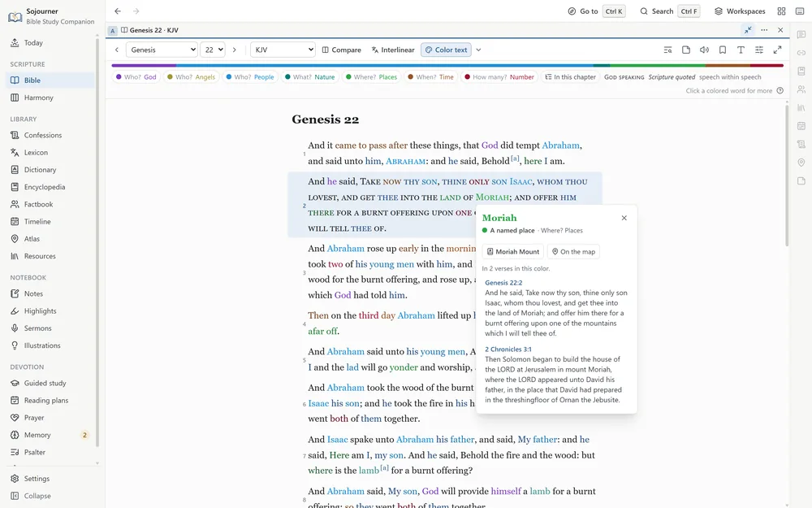Open the chapter 22 dropdown
This screenshot has width=812, height=508.
tap(212, 50)
